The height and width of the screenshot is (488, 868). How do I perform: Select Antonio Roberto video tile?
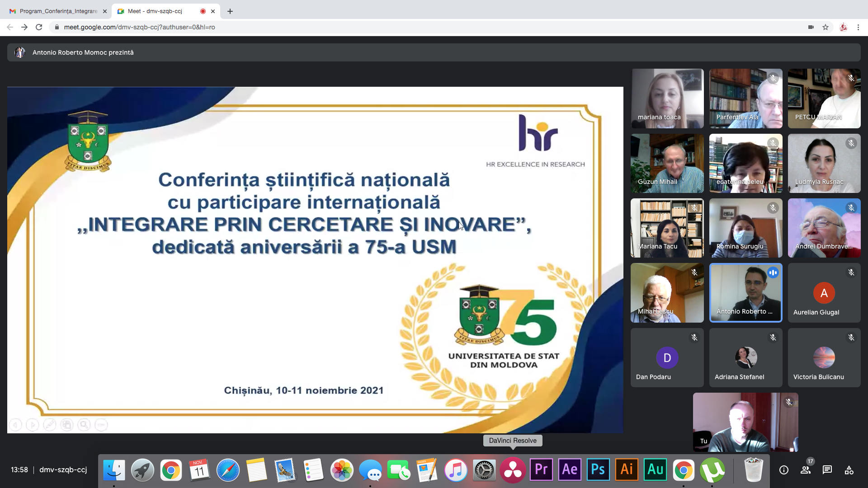[745, 293]
